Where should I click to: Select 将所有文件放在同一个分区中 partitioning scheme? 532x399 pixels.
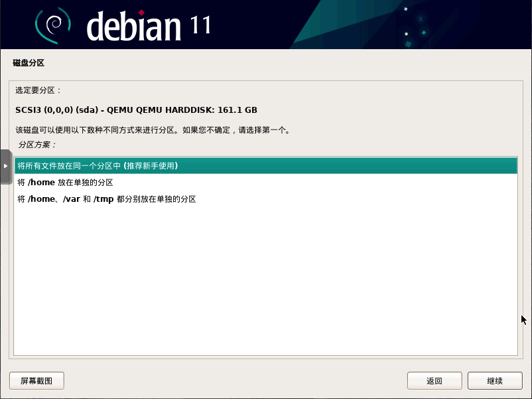click(x=265, y=166)
